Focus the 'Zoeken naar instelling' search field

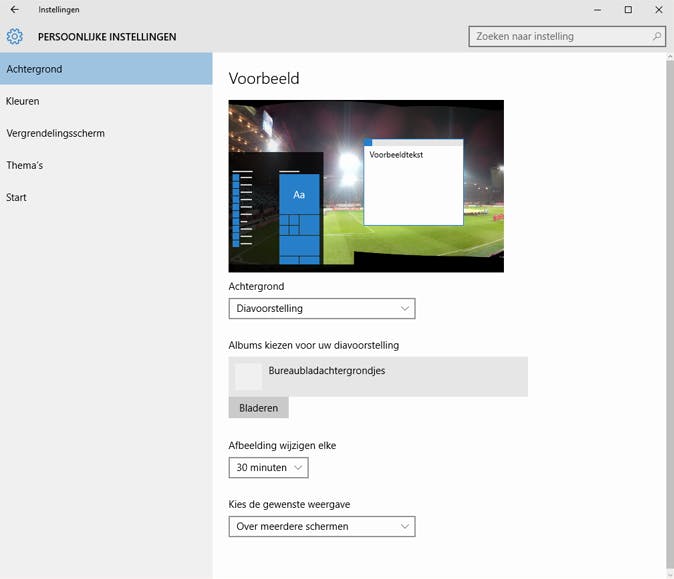567,37
